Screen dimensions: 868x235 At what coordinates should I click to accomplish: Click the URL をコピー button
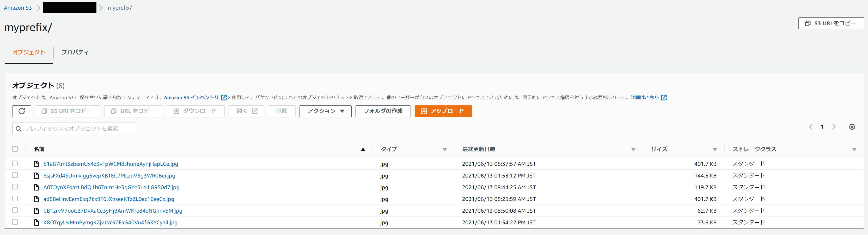click(133, 111)
